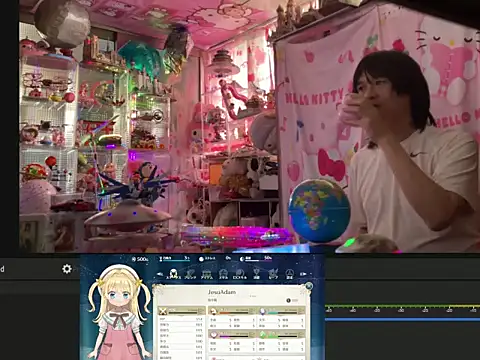Screen dimensions: 480x360
Task: Open the trophy achievements icon
Action: click(256, 274)
